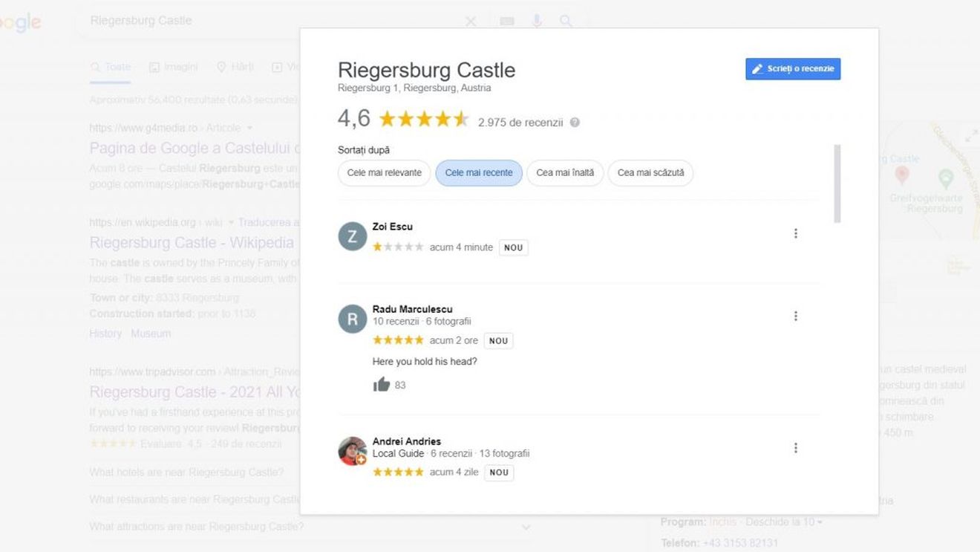The width and height of the screenshot is (980, 552).
Task: Open the on-screen keyboard icon in search bar
Action: click(x=507, y=21)
